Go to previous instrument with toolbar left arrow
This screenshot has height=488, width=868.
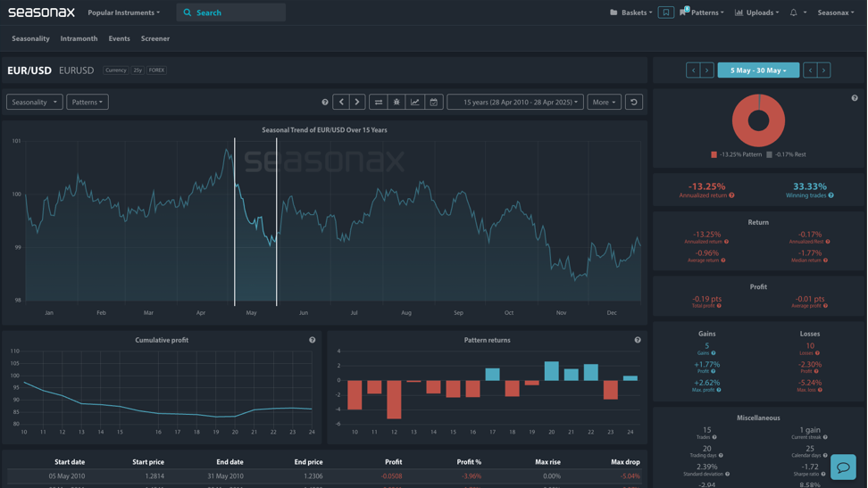coord(341,102)
